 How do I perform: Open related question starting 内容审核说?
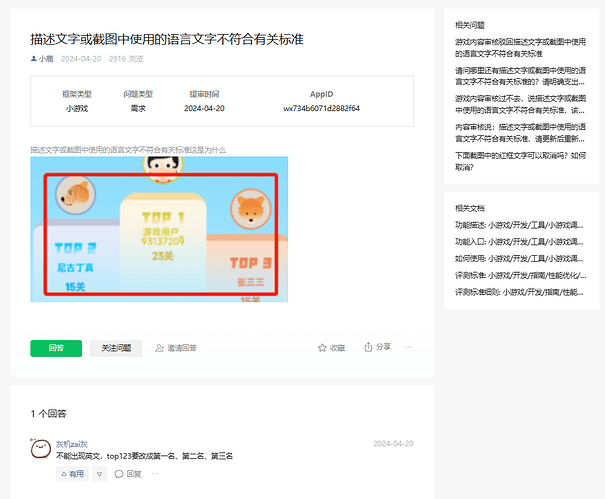(x=521, y=133)
